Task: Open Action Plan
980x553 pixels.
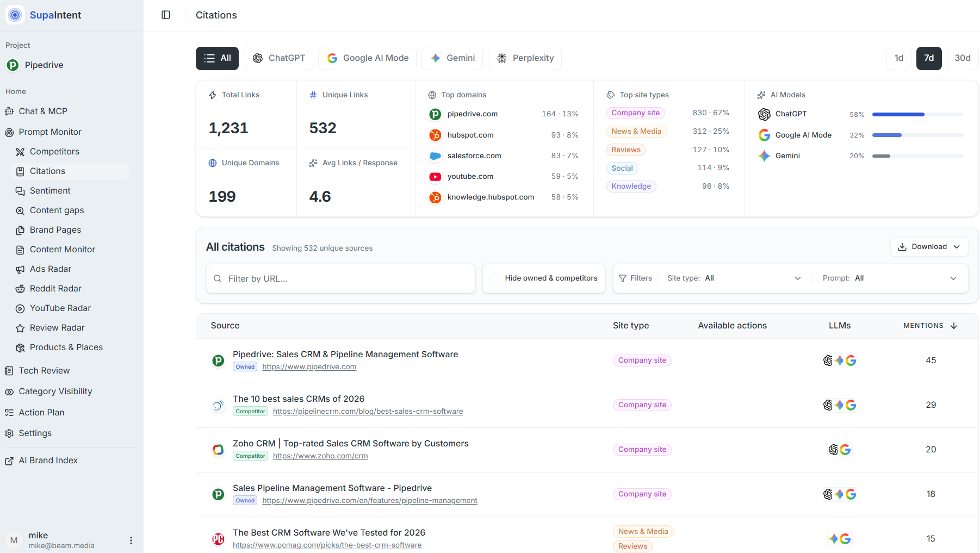Action: [x=41, y=412]
